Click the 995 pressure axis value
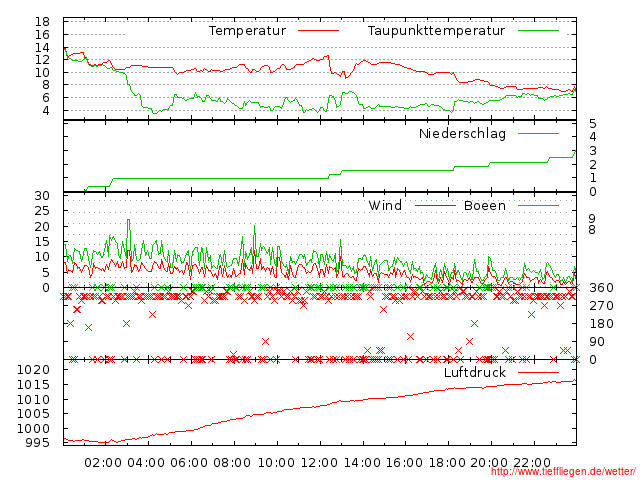 pyautogui.click(x=37, y=443)
